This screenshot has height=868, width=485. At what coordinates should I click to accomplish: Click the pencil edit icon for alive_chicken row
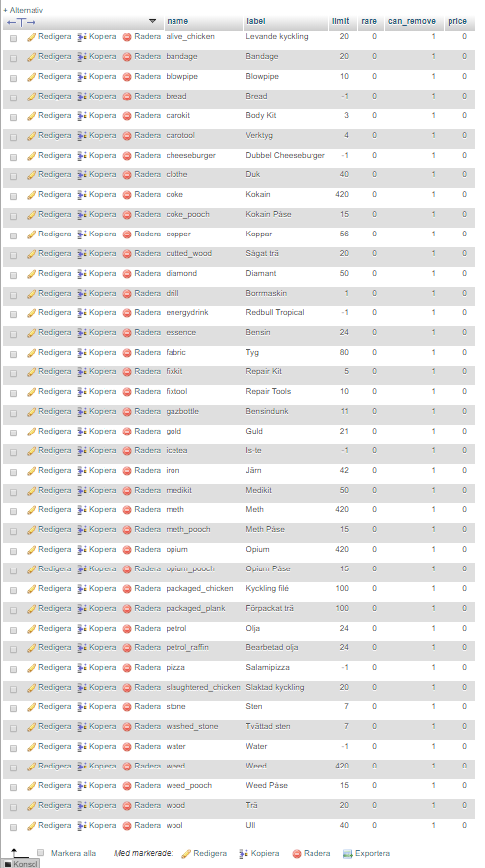32,37
